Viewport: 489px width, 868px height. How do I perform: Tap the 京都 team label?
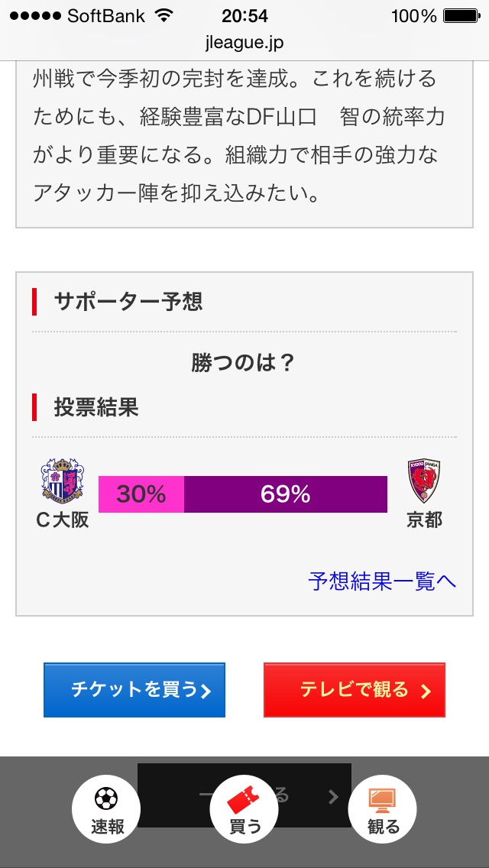pos(424,520)
